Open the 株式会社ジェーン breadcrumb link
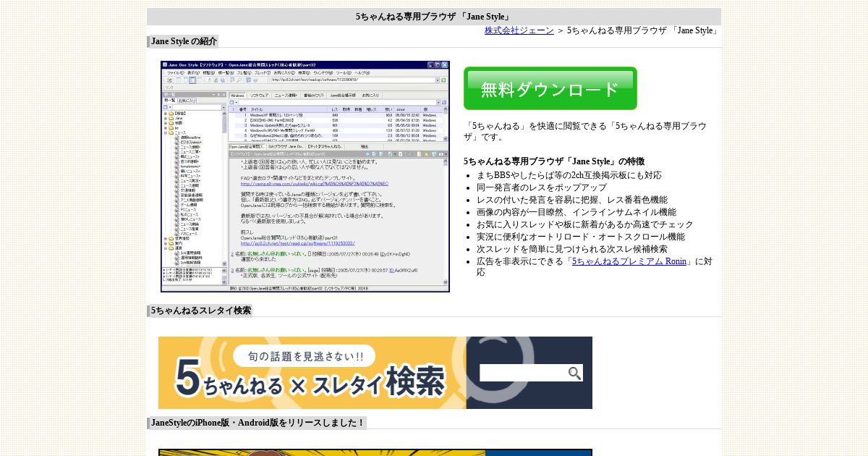The width and height of the screenshot is (868, 456). 519,30
